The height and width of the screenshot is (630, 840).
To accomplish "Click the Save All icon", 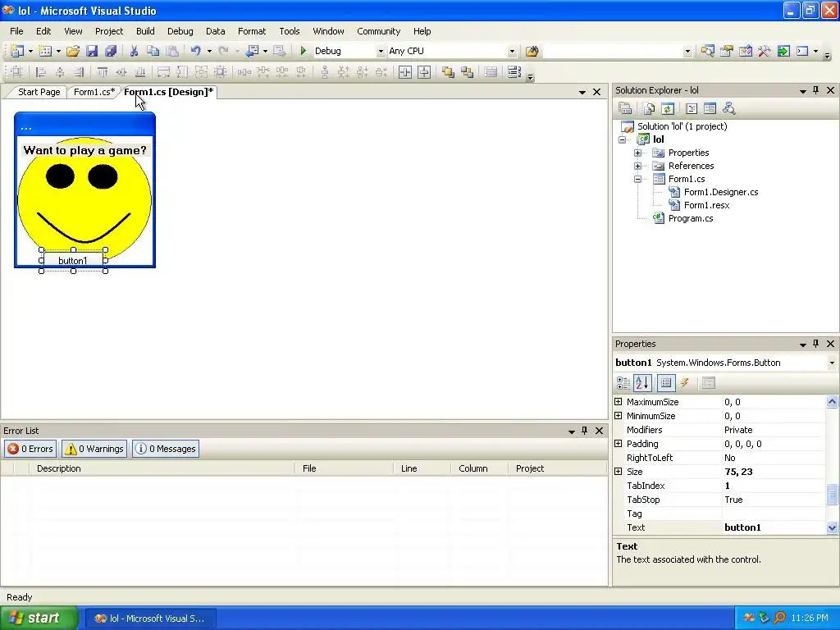I will [111, 52].
